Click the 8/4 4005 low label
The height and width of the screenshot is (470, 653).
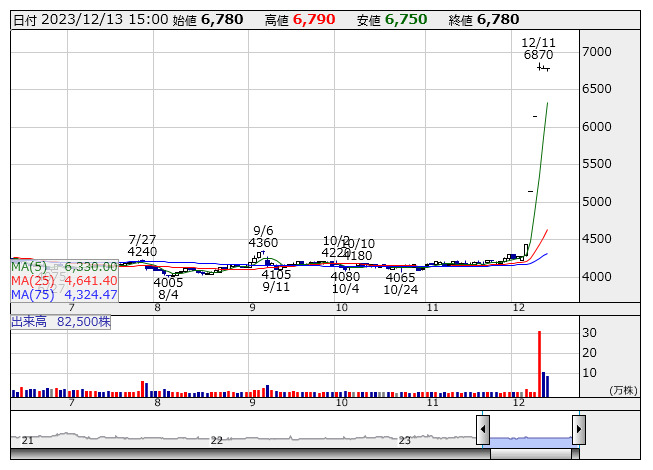tap(168, 289)
